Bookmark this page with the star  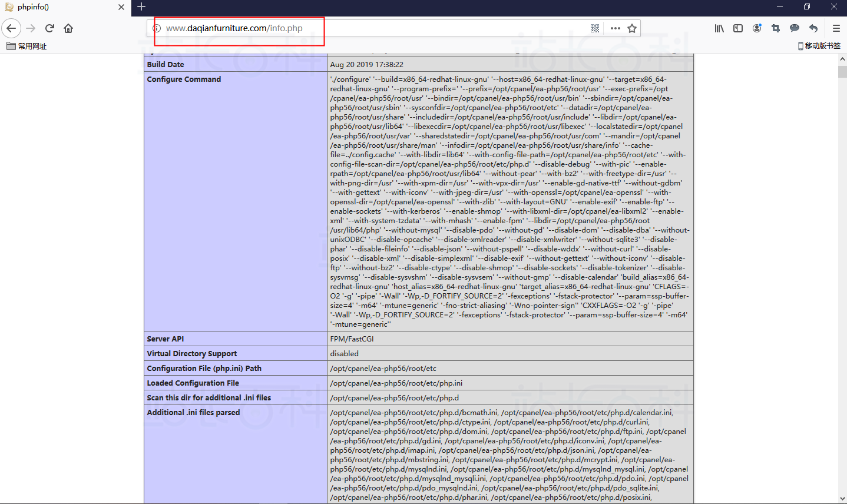[x=632, y=28]
